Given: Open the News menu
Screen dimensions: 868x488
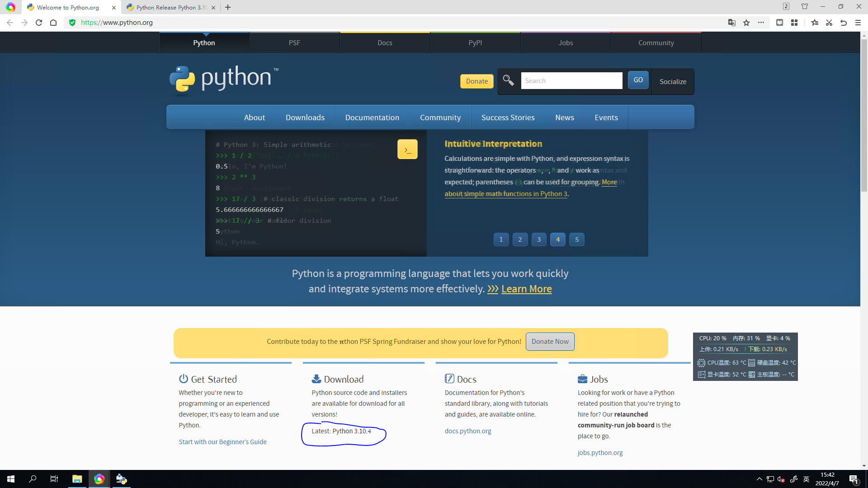Looking at the screenshot, I should 565,117.
